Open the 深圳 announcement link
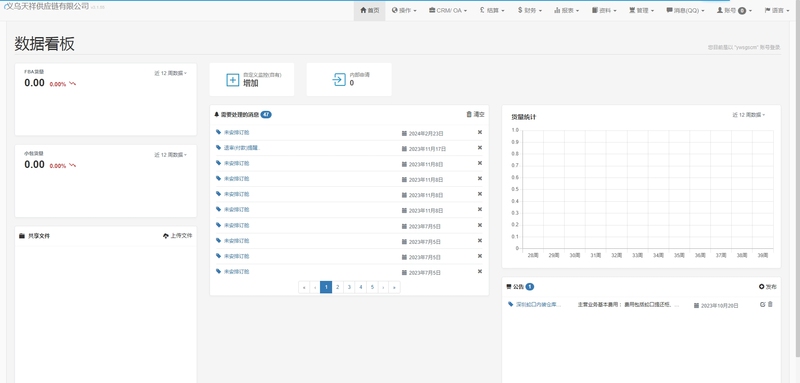800x383 pixels. pos(538,304)
